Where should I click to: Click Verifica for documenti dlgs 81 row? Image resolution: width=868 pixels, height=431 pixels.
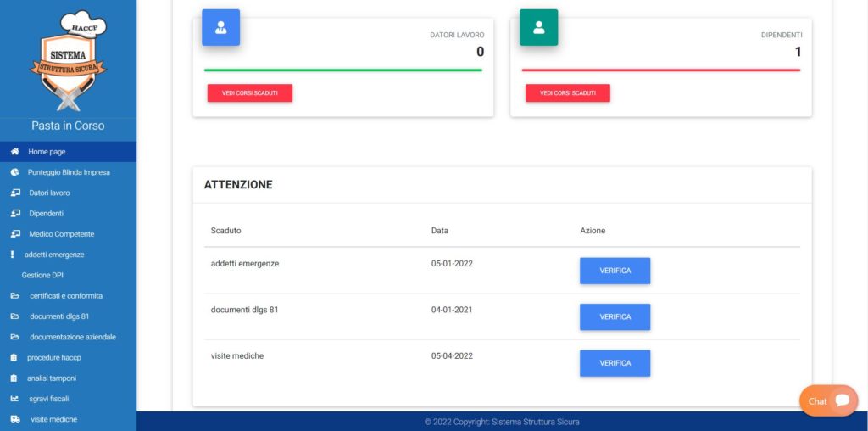[x=615, y=316]
